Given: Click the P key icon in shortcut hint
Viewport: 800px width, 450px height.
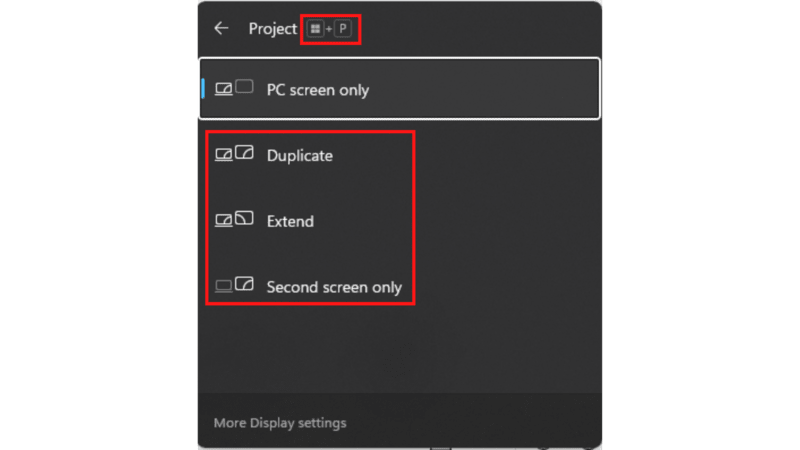Looking at the screenshot, I should pyautogui.click(x=343, y=29).
